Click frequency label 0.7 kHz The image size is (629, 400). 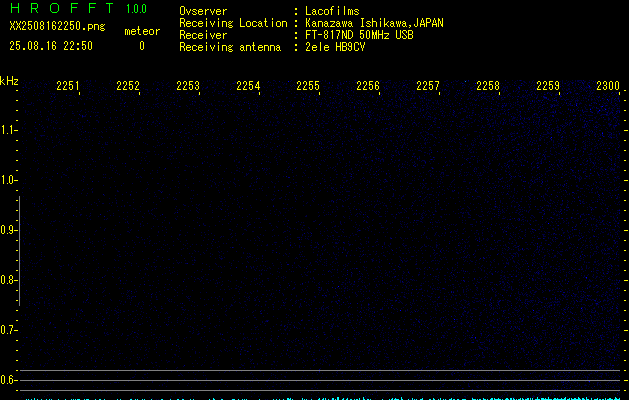coord(8,330)
